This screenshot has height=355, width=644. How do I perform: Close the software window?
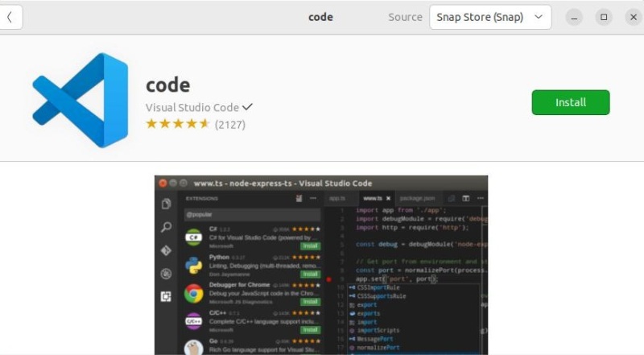[x=634, y=17]
